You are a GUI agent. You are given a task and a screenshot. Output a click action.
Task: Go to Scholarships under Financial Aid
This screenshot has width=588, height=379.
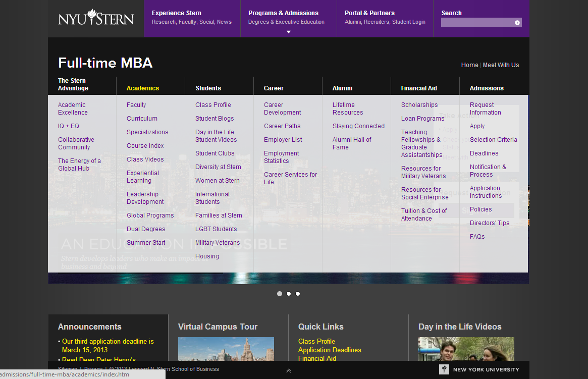[x=419, y=105]
